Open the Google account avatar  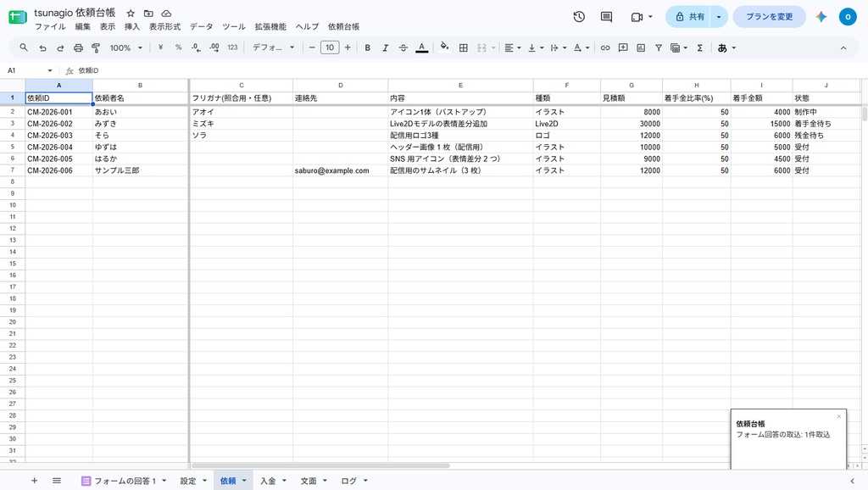848,17
